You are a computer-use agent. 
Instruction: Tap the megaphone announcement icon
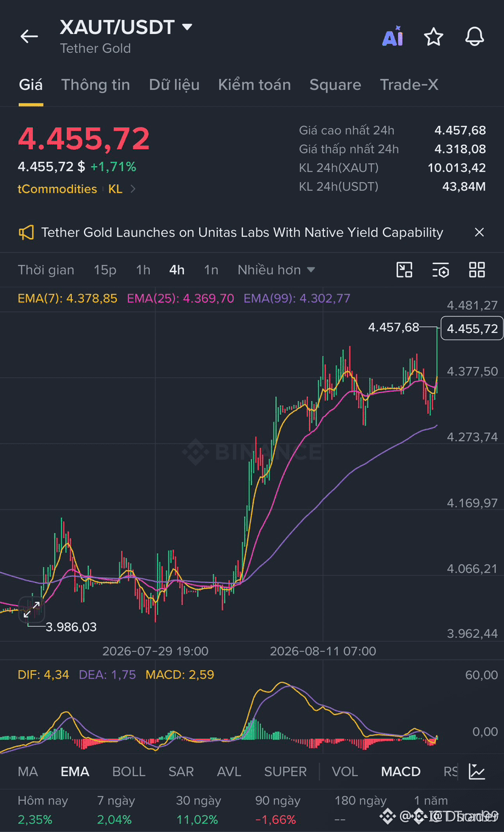pyautogui.click(x=26, y=232)
